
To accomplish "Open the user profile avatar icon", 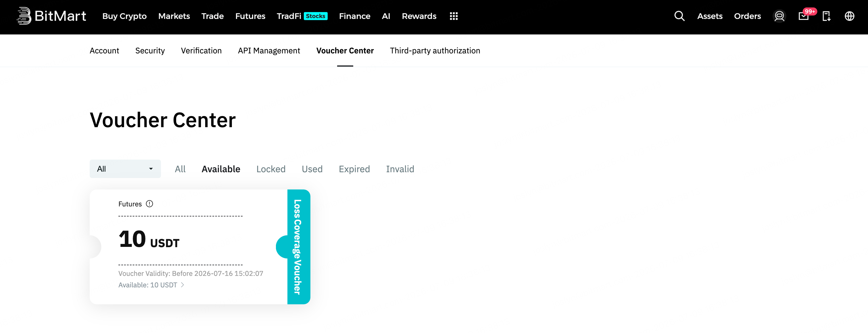I will pyautogui.click(x=779, y=16).
